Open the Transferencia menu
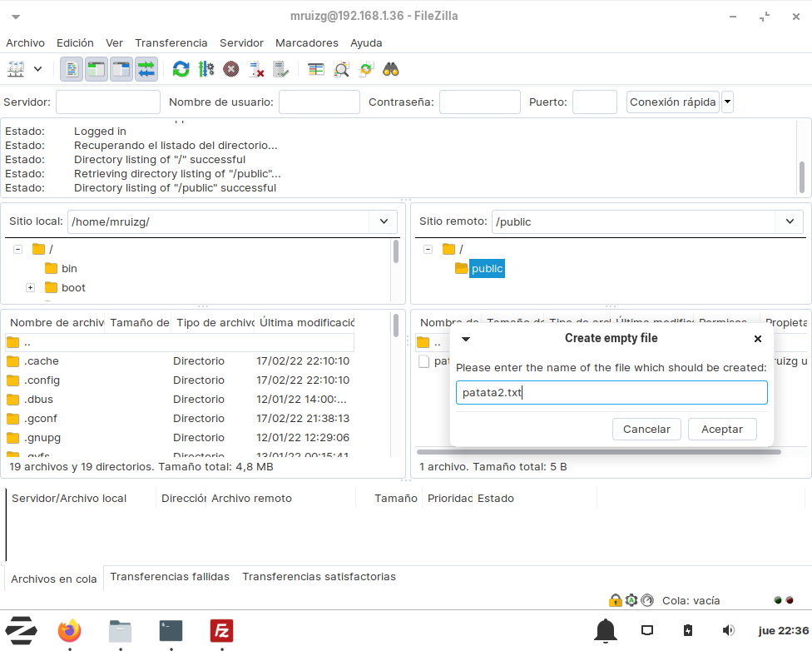The width and height of the screenshot is (812, 651). pyautogui.click(x=171, y=42)
